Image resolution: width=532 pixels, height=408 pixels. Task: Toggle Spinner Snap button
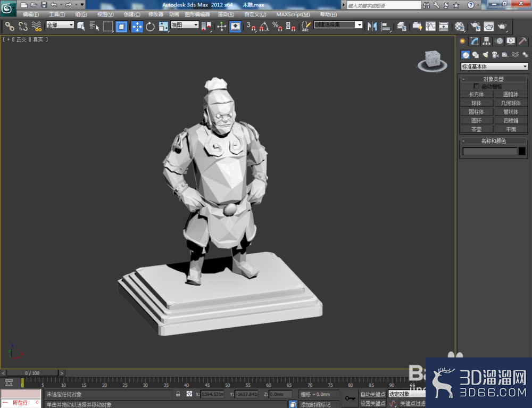click(290, 27)
